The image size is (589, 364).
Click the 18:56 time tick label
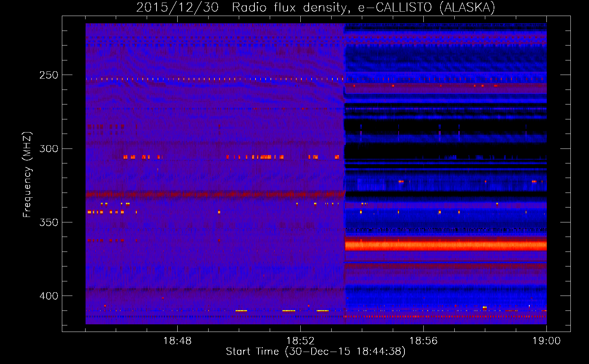pyautogui.click(x=423, y=341)
